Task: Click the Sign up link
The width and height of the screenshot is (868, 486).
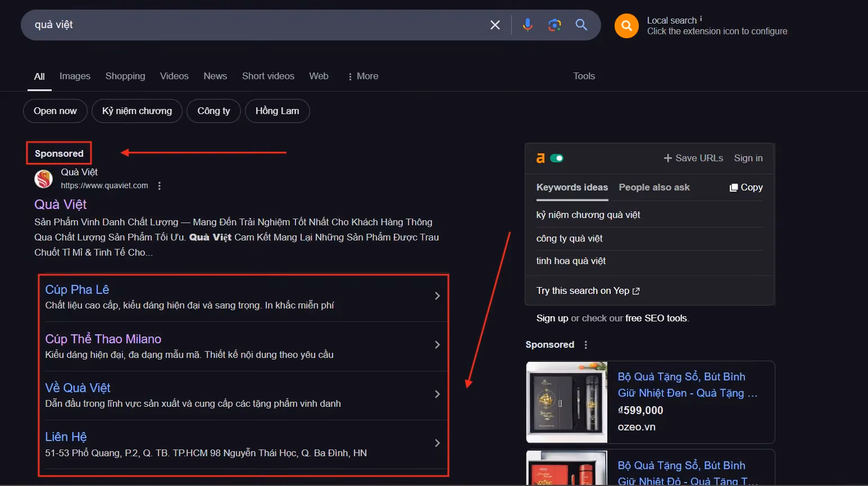Action: click(552, 319)
